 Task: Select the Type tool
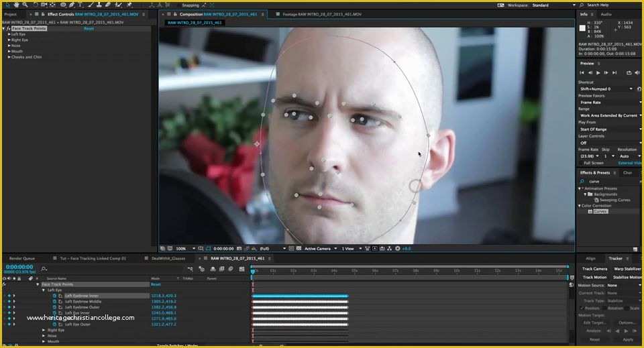80,5
